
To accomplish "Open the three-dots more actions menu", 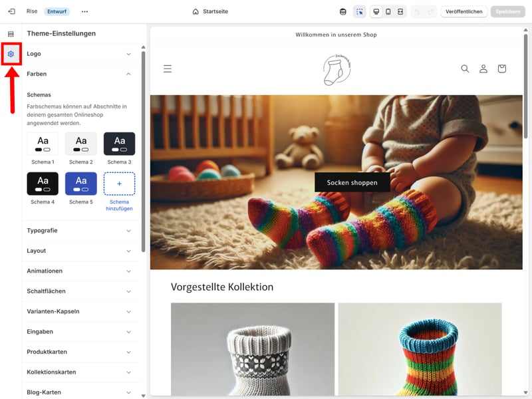I will point(84,11).
